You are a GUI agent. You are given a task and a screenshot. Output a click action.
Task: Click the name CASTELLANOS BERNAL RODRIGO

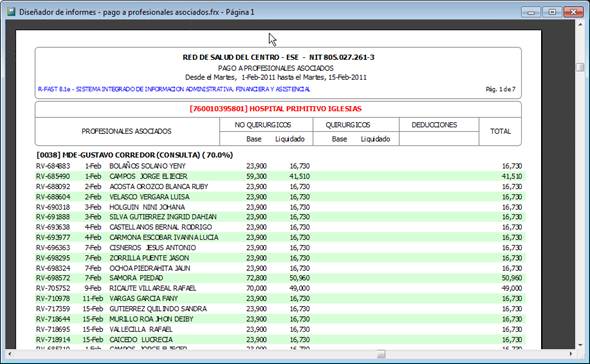[161, 227]
